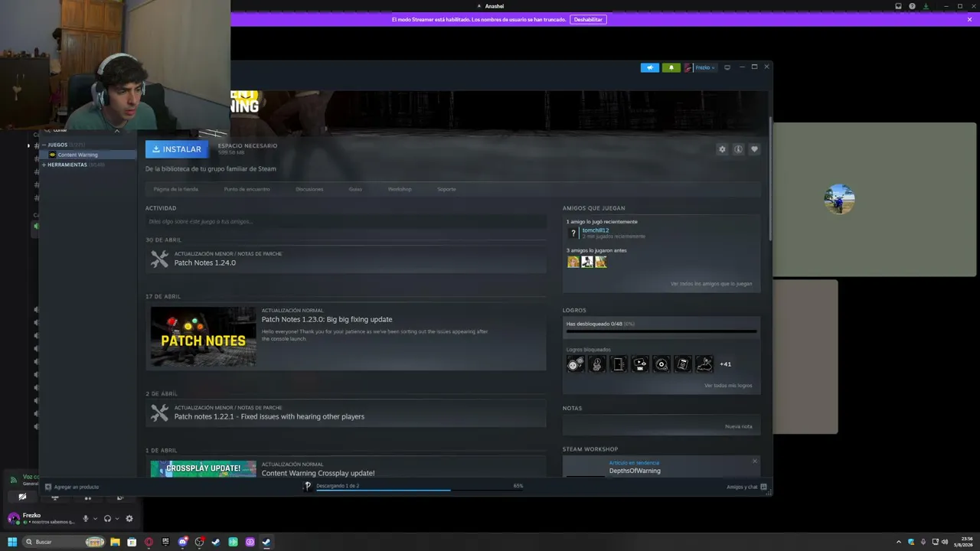Click Amigos y chat icon

(x=763, y=487)
